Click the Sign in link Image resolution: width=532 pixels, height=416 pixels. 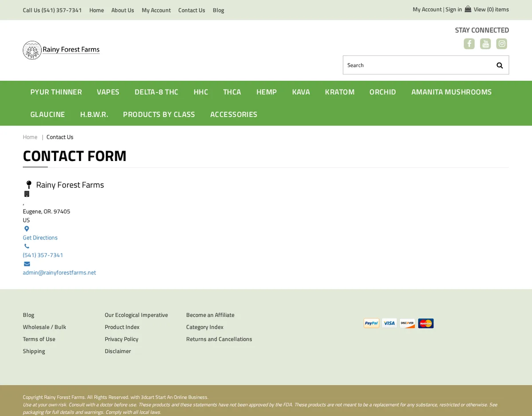tap(454, 9)
